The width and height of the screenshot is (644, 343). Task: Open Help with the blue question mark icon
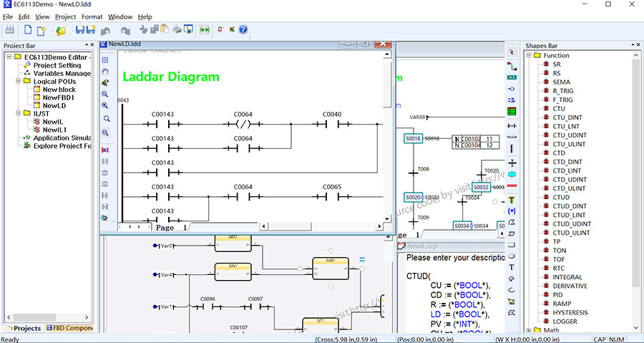[x=243, y=29]
